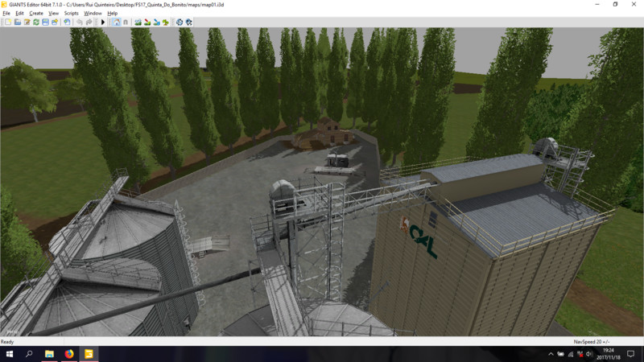The image size is (644, 362).
Task: Open the Create dropdown menu
Action: tap(35, 14)
